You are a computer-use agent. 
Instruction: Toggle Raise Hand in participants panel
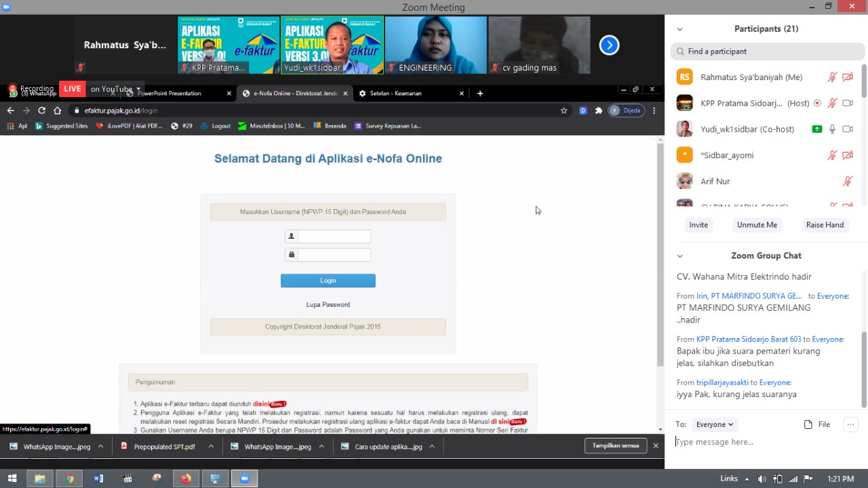pyautogui.click(x=825, y=225)
